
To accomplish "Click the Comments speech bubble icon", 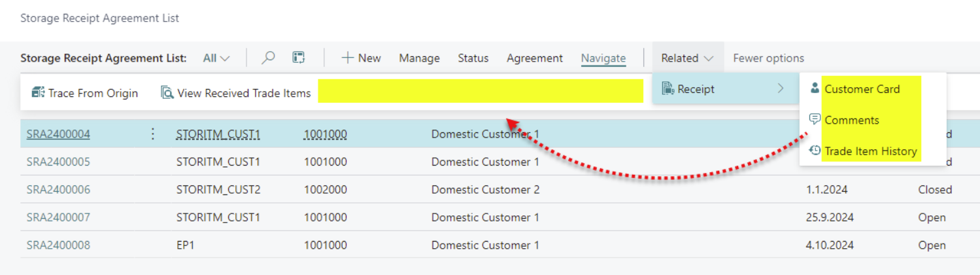I will [x=815, y=119].
